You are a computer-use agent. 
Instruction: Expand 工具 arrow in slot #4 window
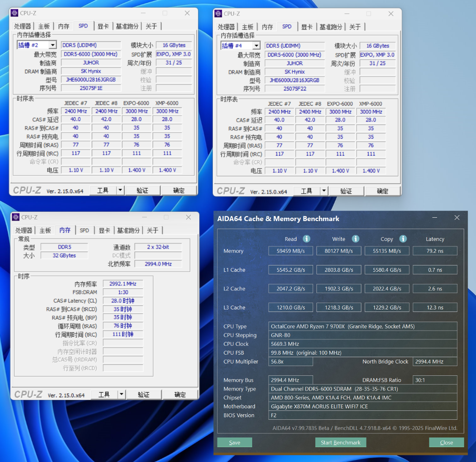point(324,191)
